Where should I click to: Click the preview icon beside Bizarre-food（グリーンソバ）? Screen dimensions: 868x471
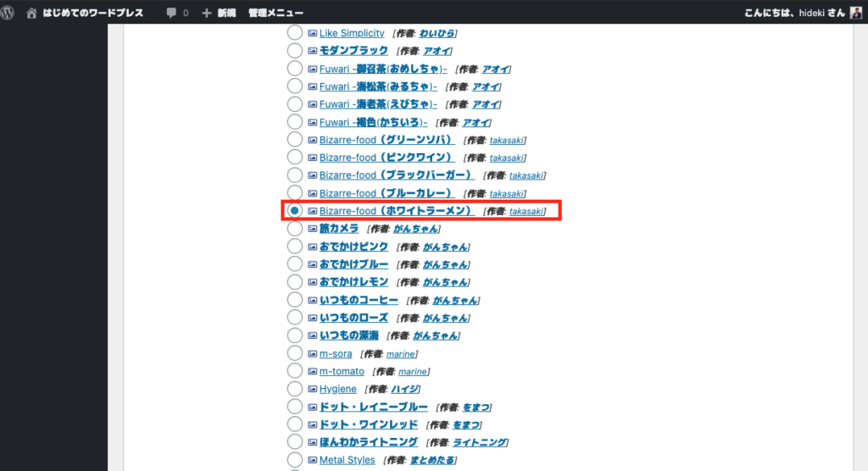click(312, 140)
